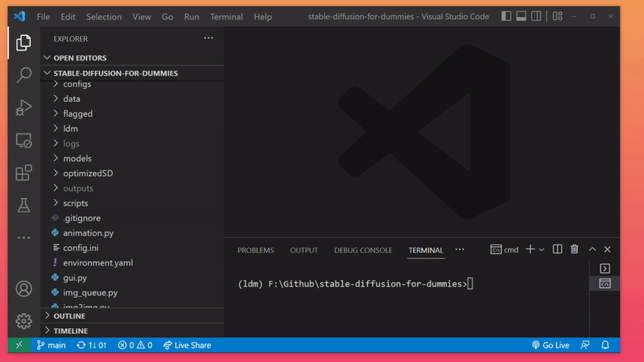Open the Edit menu

(x=68, y=17)
